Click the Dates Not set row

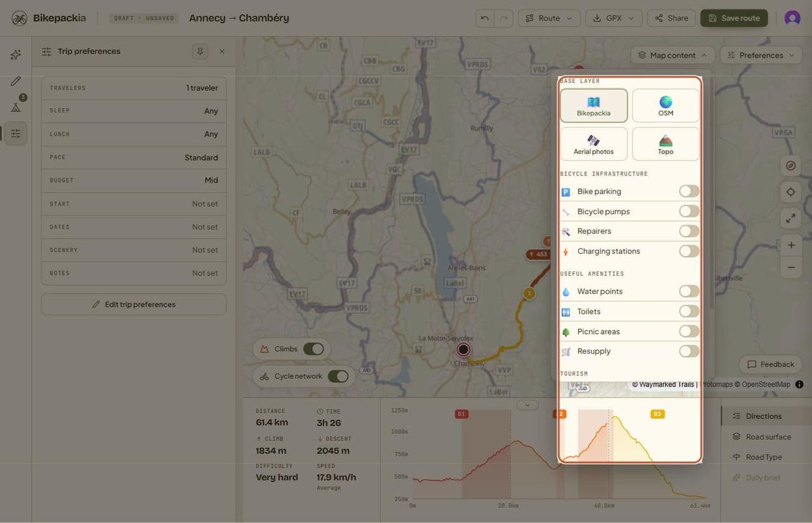134,227
